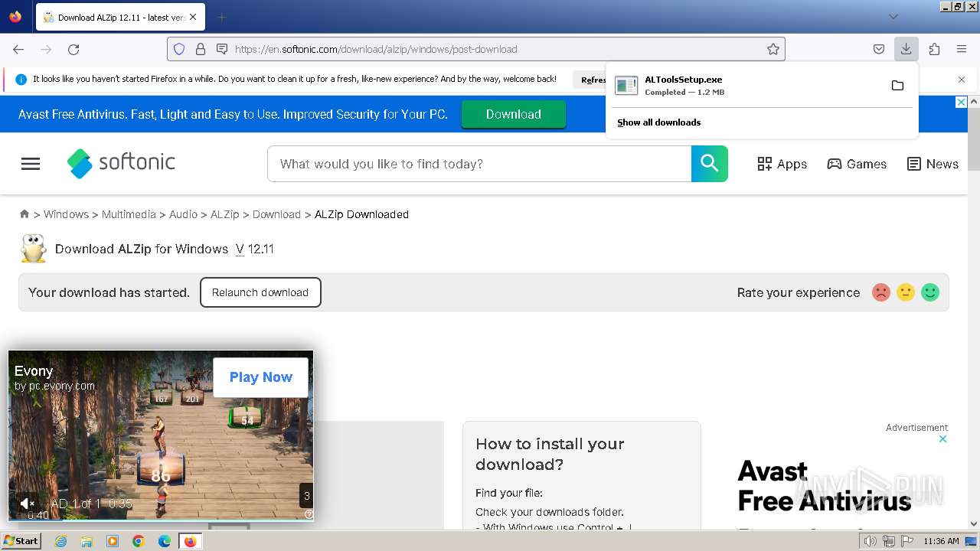Click Play Now on Evony ad

coord(261,377)
